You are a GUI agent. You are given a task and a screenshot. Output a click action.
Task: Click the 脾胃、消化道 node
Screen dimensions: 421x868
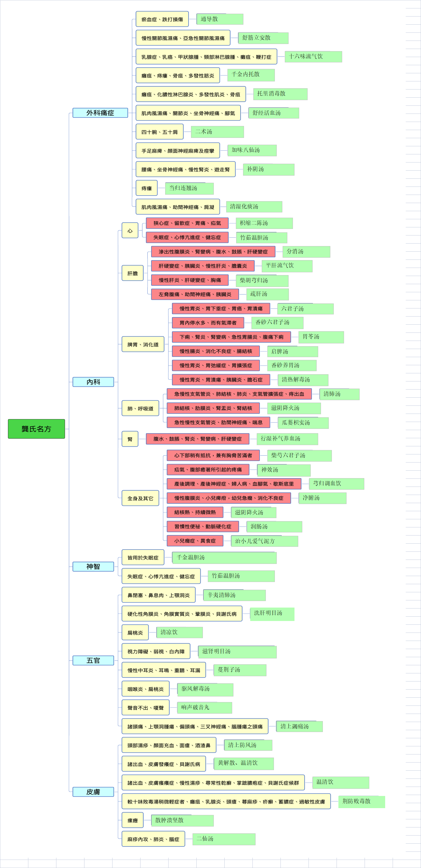point(143,344)
